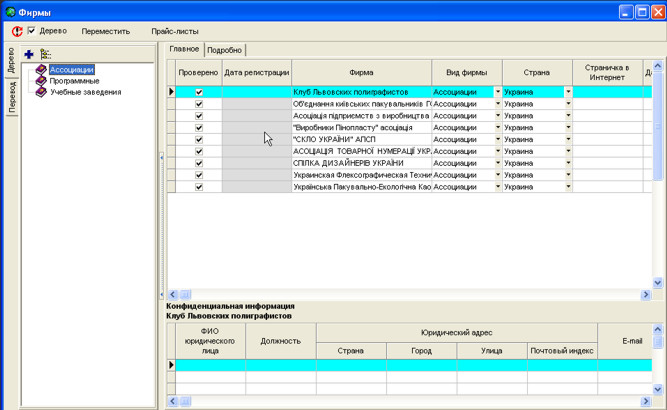Open Страна dropdown for Клуб Львовских полиграфистов
667x410 pixels.
click(568, 92)
